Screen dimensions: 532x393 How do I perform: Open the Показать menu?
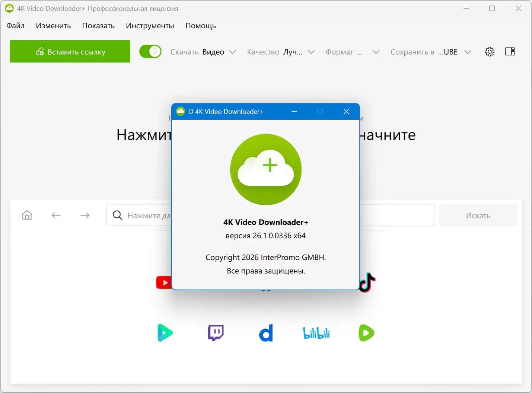click(x=98, y=26)
